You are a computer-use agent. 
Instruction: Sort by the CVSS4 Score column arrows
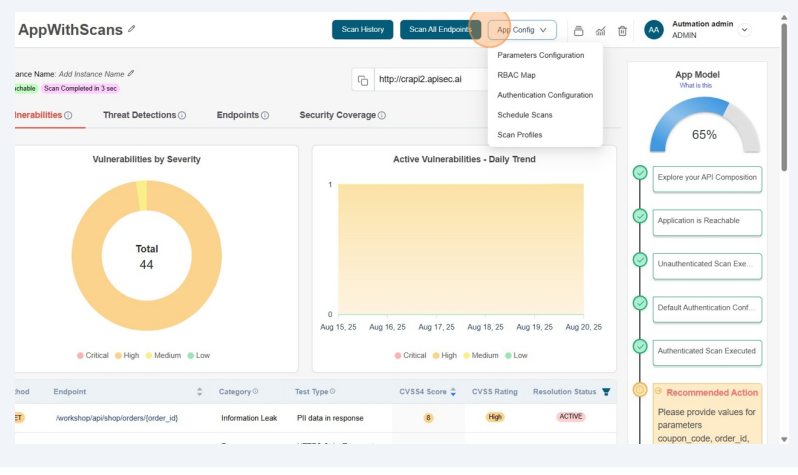(x=453, y=391)
